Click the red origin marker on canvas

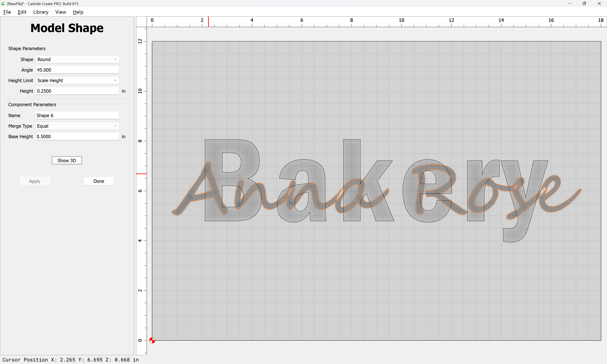[152, 340]
